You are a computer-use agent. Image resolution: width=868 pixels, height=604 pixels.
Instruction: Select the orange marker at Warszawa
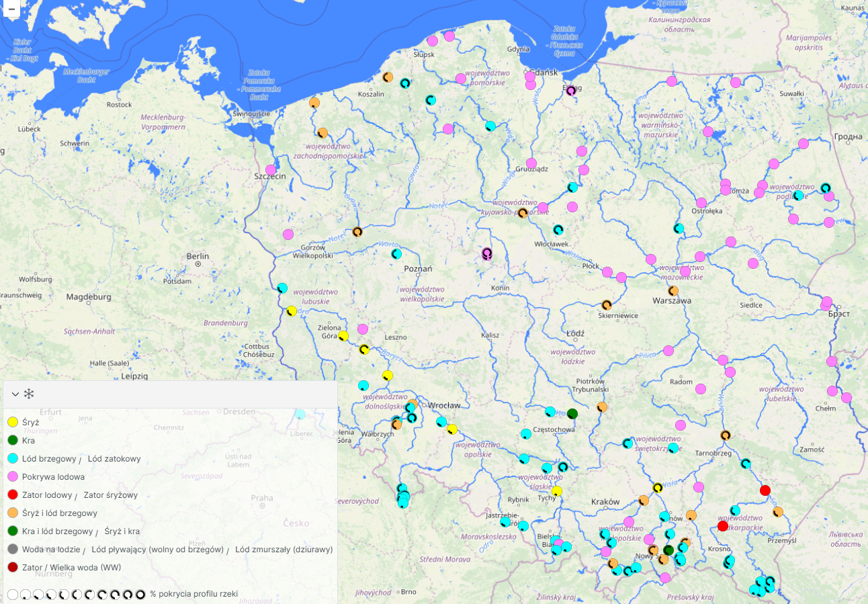point(673,291)
